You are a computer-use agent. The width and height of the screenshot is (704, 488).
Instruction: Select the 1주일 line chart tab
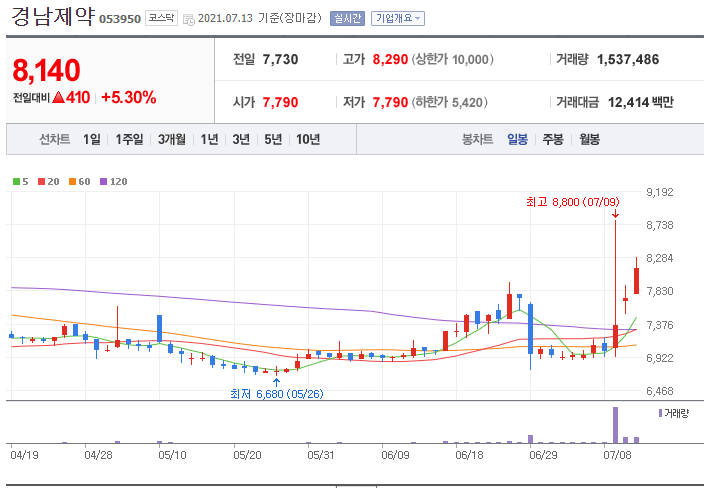pos(129,139)
